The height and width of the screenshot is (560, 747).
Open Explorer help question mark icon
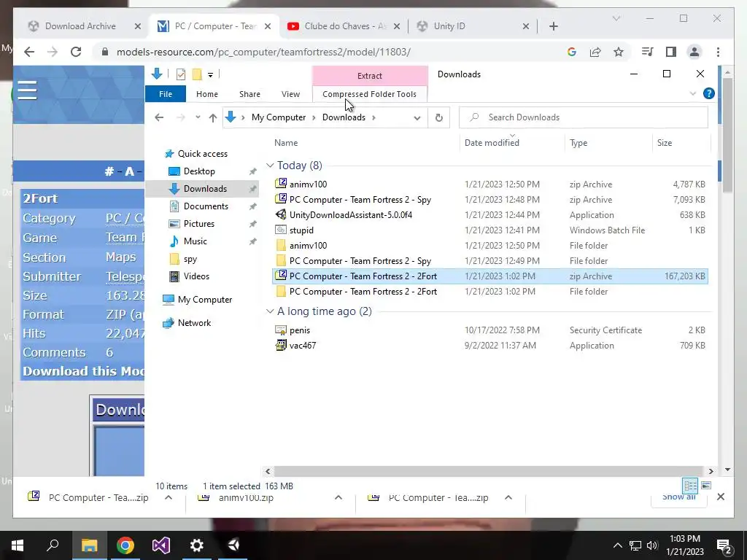click(709, 93)
